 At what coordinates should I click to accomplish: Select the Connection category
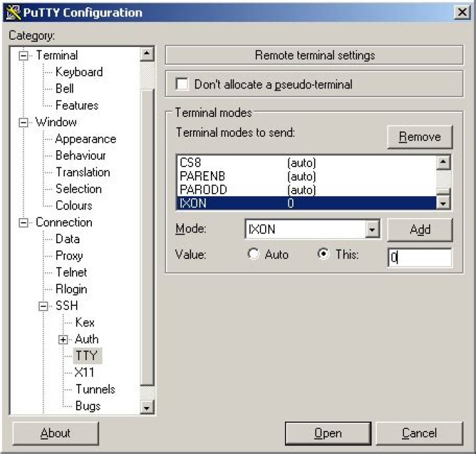click(63, 223)
